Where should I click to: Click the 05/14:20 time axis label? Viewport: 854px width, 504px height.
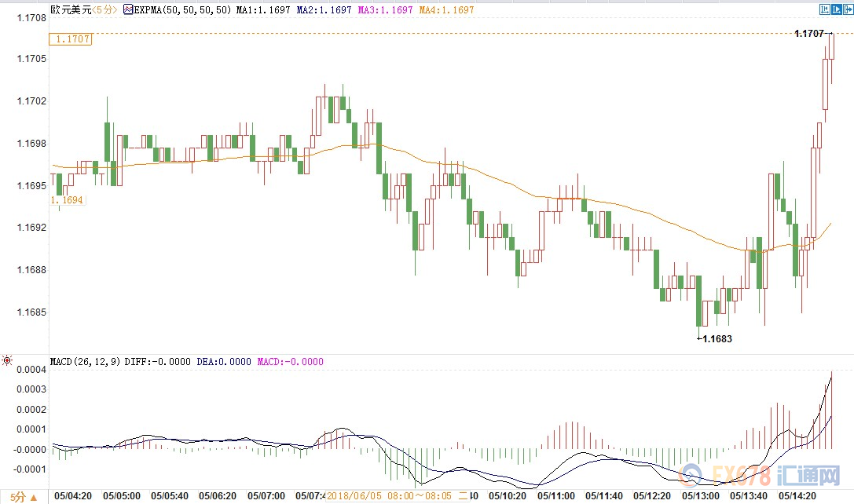coord(797,496)
